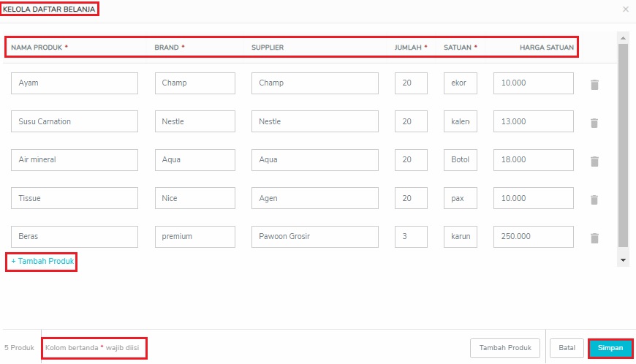Click the + Tambah Produk link
Viewport: 636px width, 364px height.
point(42,261)
